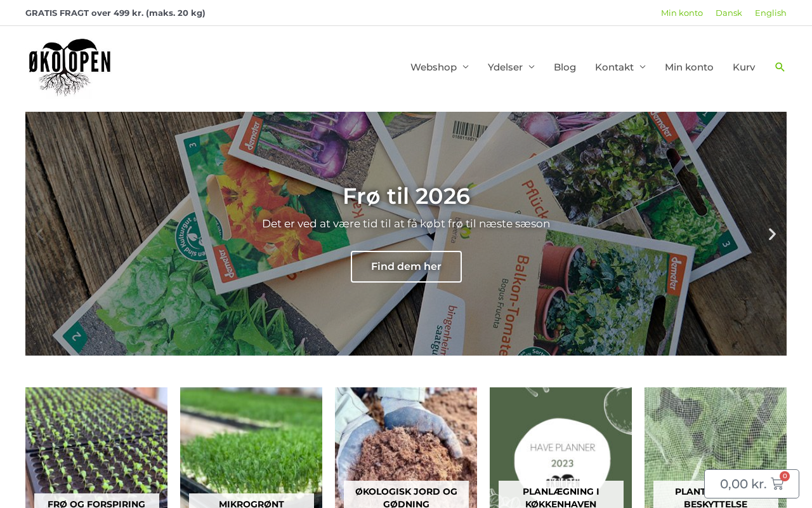Screen dimensions: 812x508
Task: Switch language to English
Action: [771, 13]
